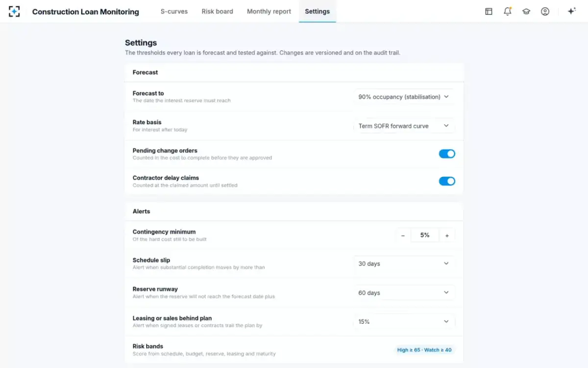Click the 'Leasing or sales behind plan' label
588x368 pixels.
point(172,318)
